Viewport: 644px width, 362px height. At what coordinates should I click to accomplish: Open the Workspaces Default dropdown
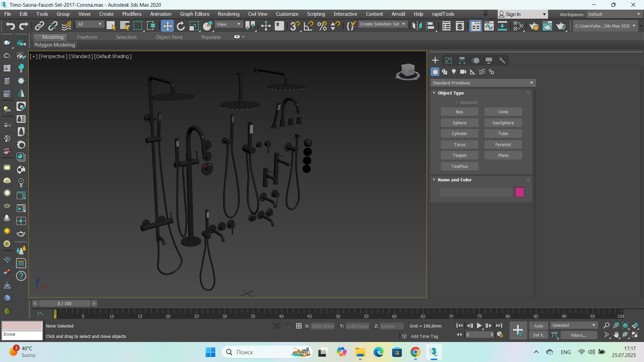pyautogui.click(x=614, y=14)
